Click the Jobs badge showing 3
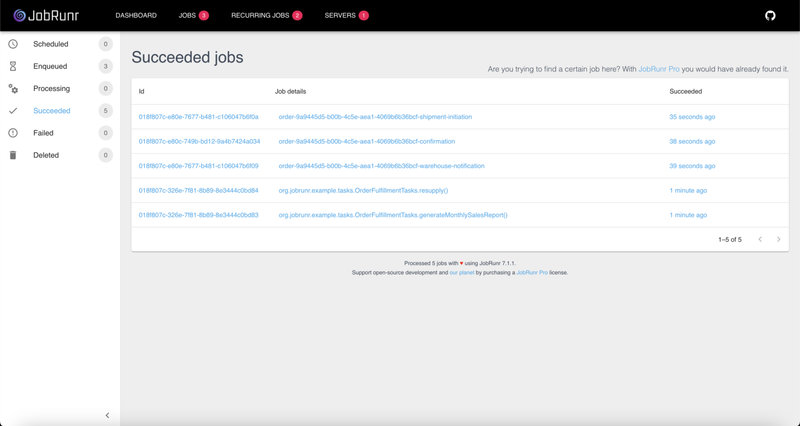 click(x=204, y=15)
